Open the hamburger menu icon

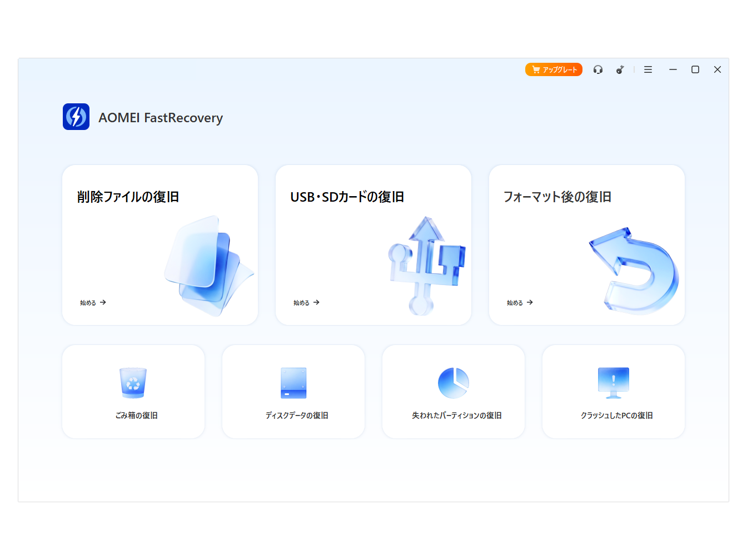tap(648, 69)
